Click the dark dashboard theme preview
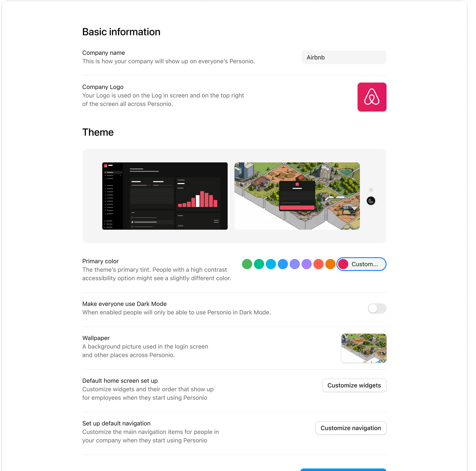 [x=165, y=196]
